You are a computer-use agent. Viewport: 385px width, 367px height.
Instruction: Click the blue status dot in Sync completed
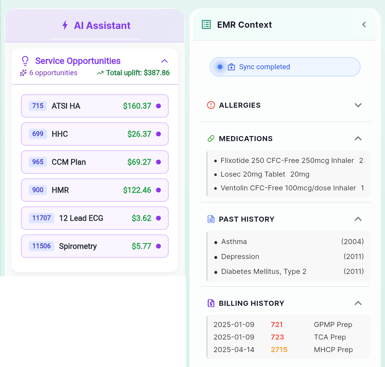tap(220, 67)
